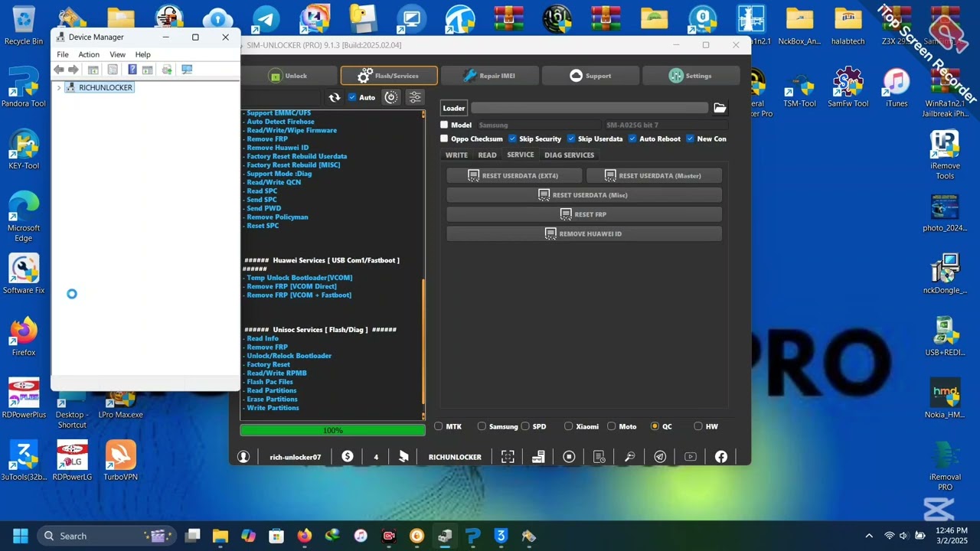Click the RESET FRP button
This screenshot has width=980, height=551.
(x=584, y=214)
